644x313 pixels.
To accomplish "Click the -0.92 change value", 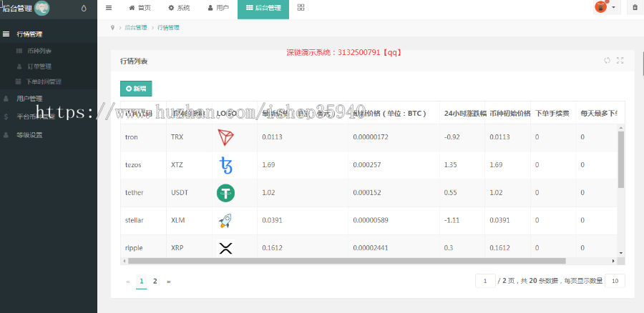I will 452,137.
